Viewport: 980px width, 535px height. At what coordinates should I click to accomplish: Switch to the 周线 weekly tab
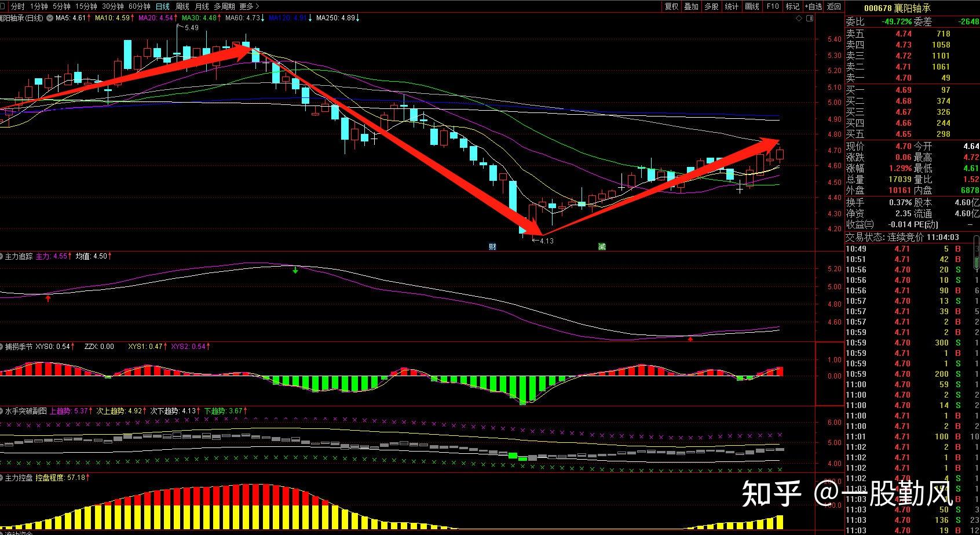pyautogui.click(x=182, y=6)
